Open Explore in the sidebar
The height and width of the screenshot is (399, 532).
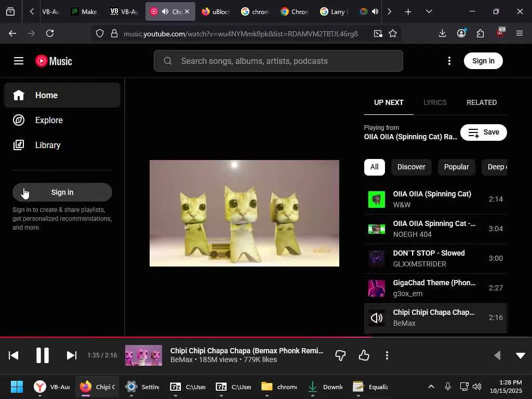click(x=62, y=120)
